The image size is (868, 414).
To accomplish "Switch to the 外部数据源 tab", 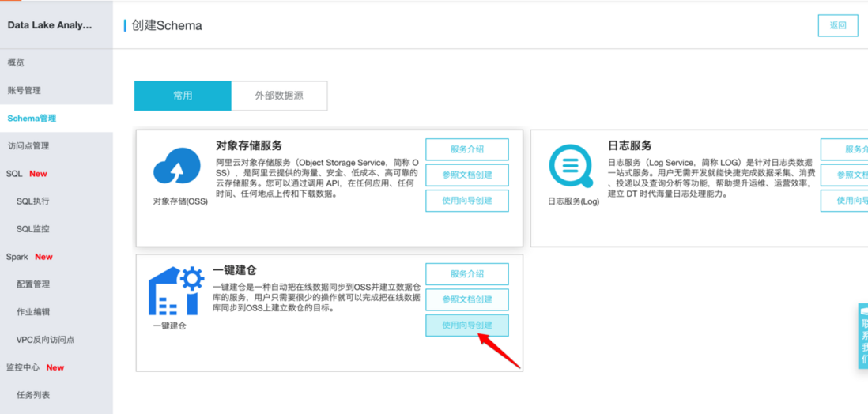I will click(279, 96).
